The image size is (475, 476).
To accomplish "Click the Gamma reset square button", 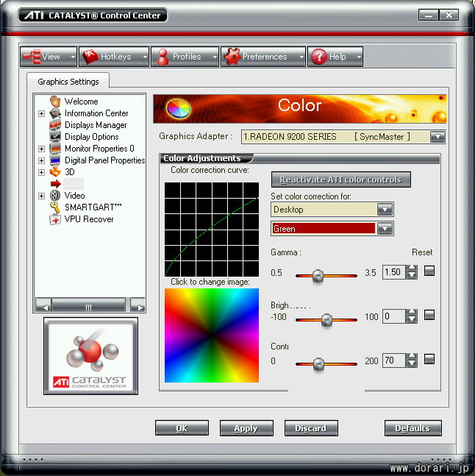I will (429, 271).
